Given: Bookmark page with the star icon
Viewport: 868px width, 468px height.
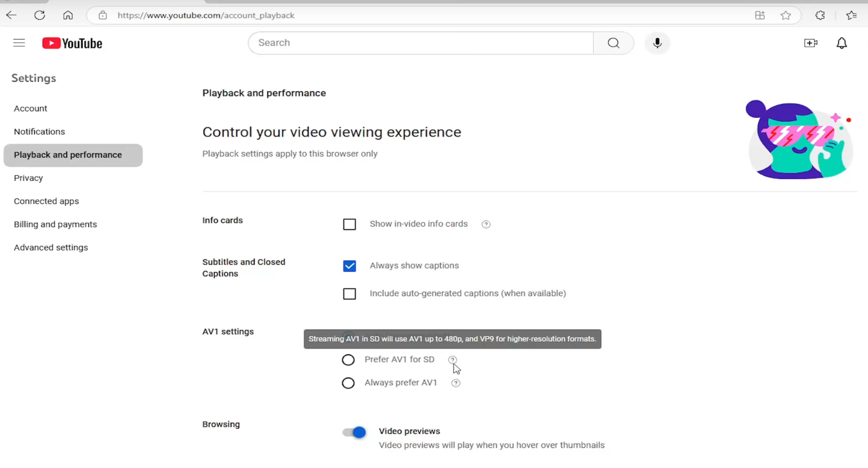Looking at the screenshot, I should [x=785, y=15].
